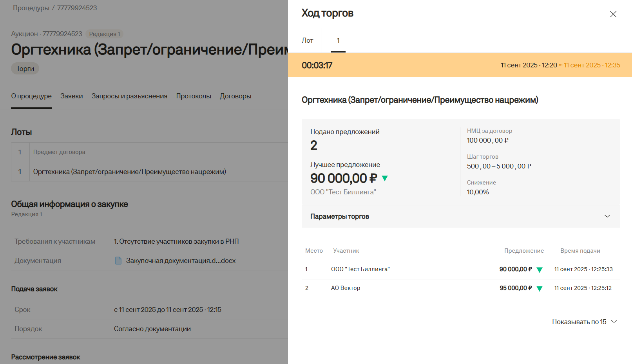Select the О процедуре tab
The image size is (632, 364).
(x=31, y=96)
